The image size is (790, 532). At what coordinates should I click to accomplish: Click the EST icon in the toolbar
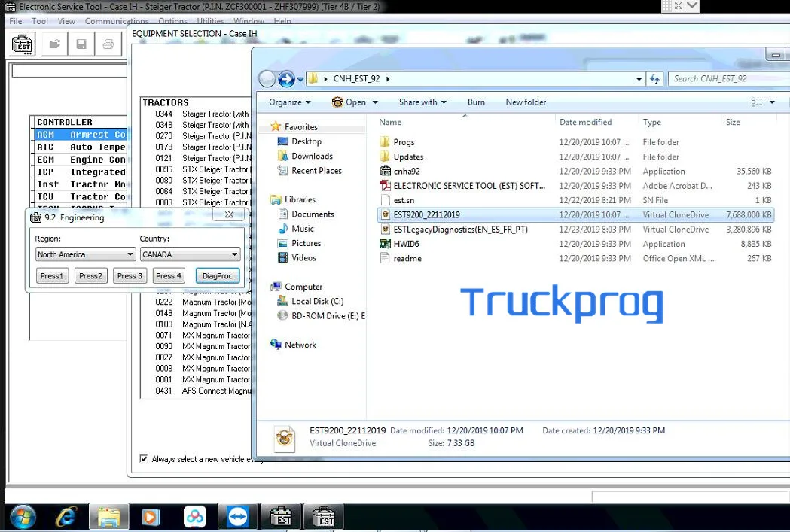click(23, 44)
